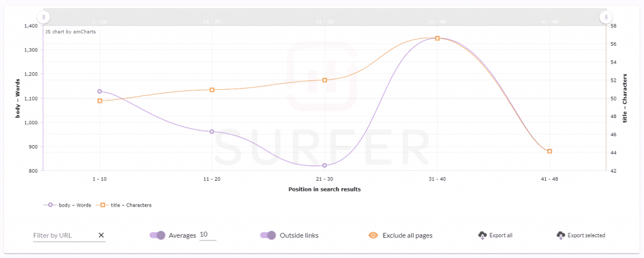Click the body – Words data point at 1 - 10
Image resolution: width=644 pixels, height=258 pixels.
coord(99,91)
